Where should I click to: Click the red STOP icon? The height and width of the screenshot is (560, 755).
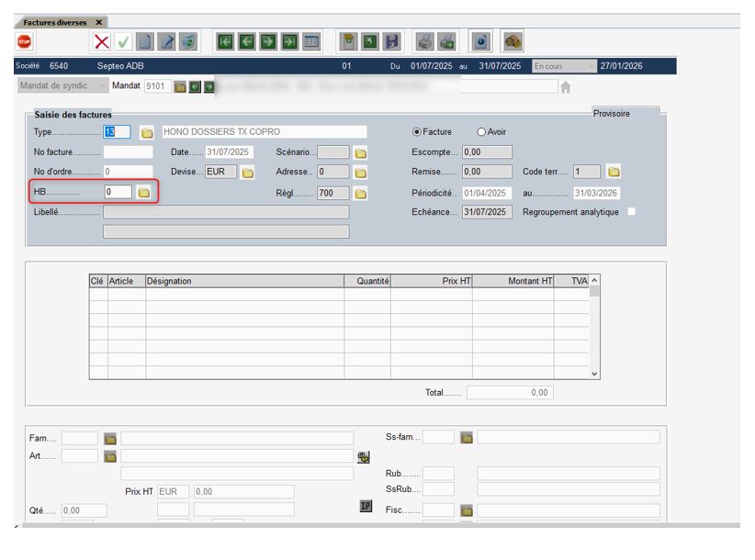[x=25, y=41]
